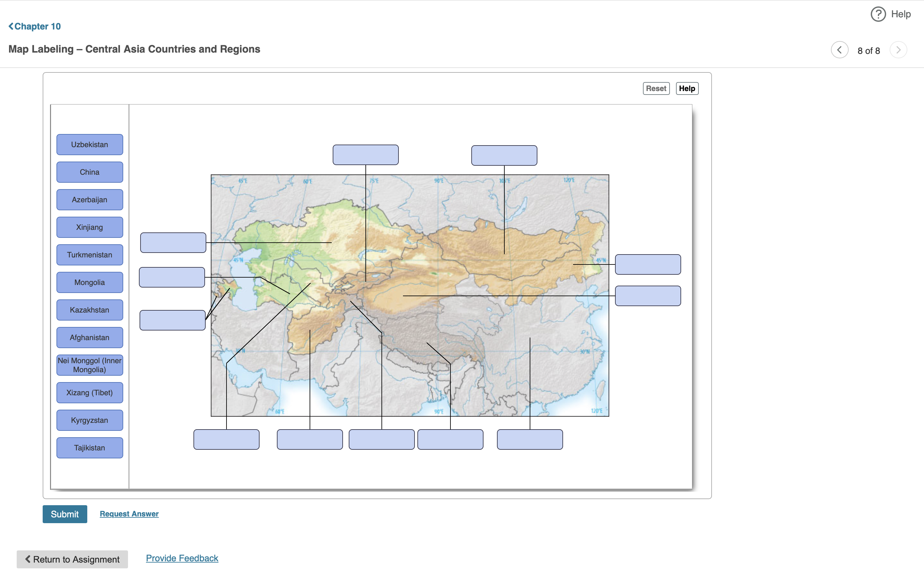Viewport: 924px width, 577px height.
Task: Click the Request Answer link
Action: (129, 514)
